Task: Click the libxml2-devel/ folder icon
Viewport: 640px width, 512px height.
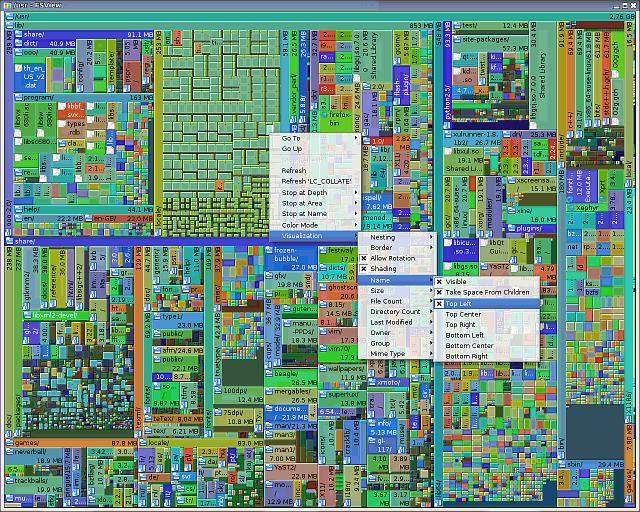Action: point(27,315)
